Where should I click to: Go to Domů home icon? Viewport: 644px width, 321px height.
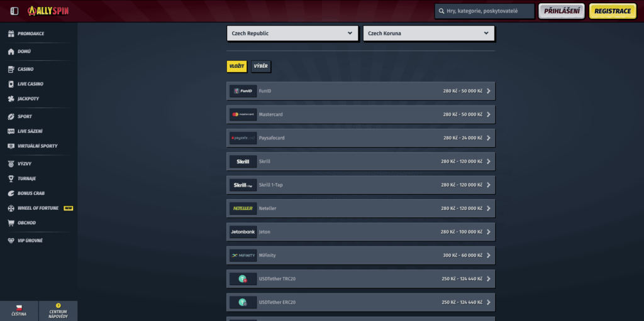coord(11,52)
